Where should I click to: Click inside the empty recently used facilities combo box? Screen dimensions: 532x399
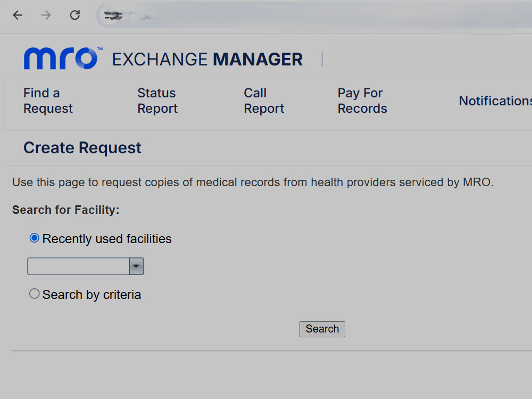78,267
